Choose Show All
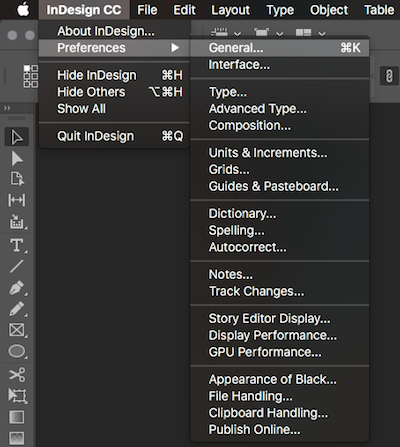 pyautogui.click(x=114, y=109)
